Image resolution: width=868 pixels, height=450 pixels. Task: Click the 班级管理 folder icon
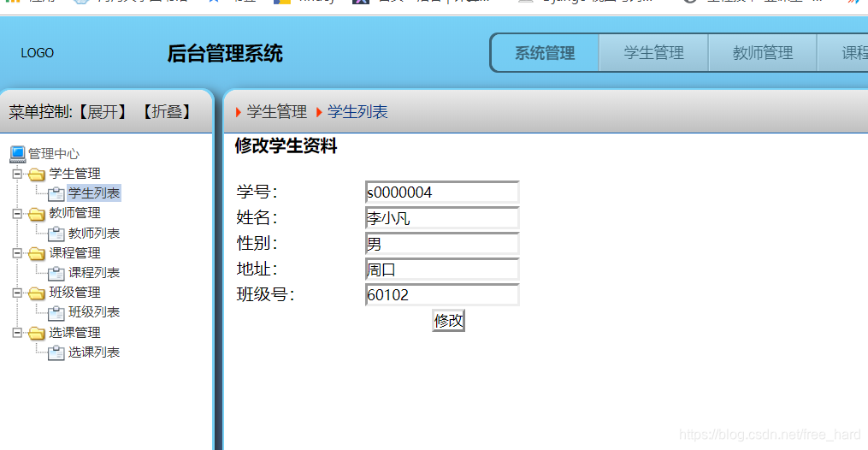coord(37,293)
